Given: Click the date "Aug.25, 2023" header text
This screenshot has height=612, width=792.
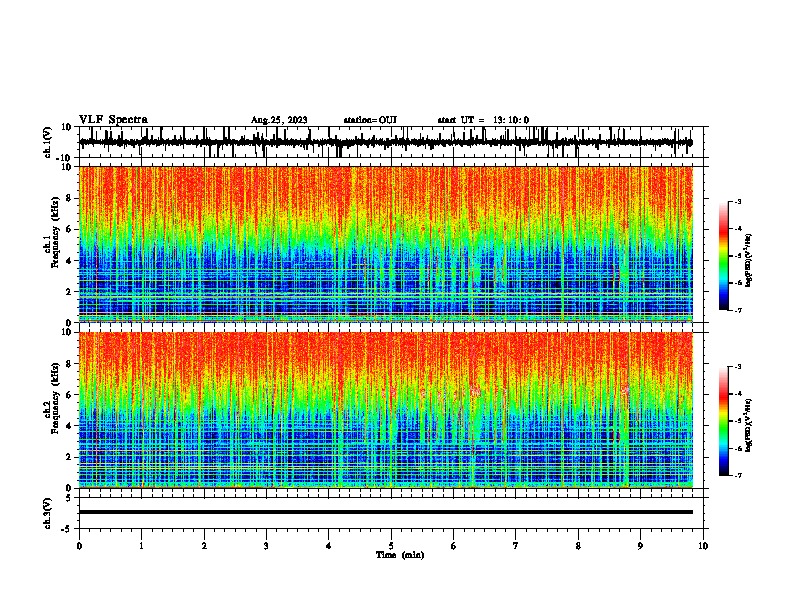Looking at the screenshot, I should [279, 120].
